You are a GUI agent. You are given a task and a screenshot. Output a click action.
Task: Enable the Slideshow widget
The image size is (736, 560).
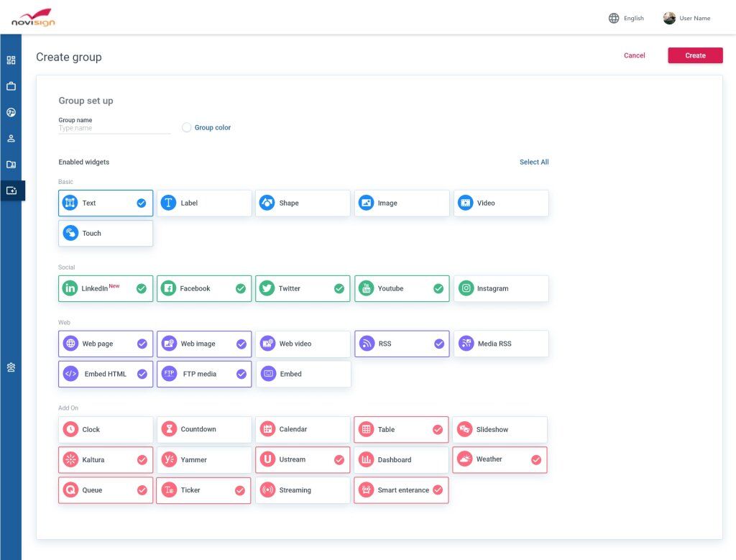click(x=500, y=428)
